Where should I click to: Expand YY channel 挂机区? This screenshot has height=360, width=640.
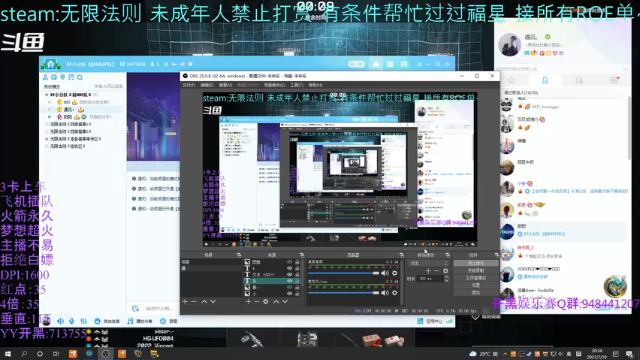[x=47, y=146]
